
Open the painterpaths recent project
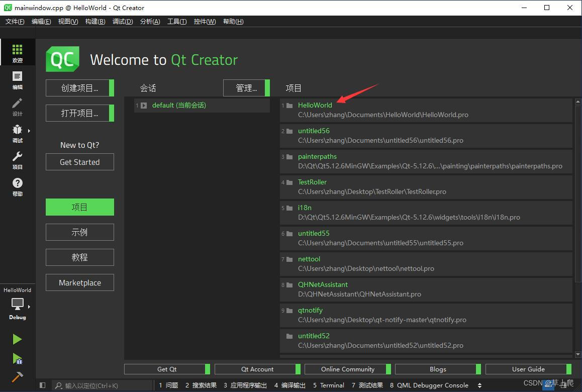point(426,161)
